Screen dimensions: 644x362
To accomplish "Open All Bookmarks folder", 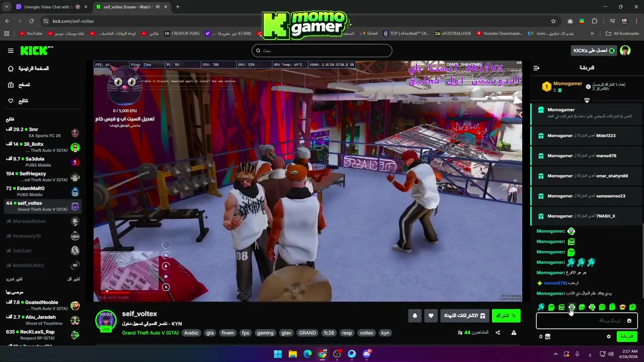I will [x=622, y=34].
